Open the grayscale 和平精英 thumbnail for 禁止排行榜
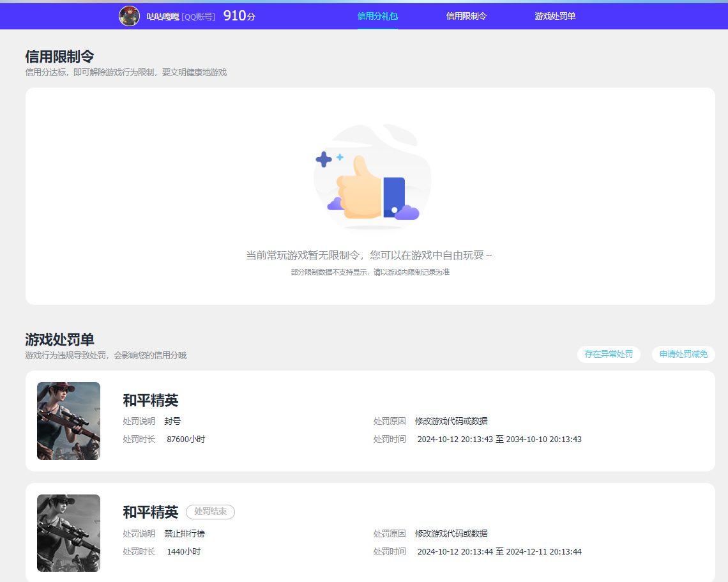This screenshot has height=582, width=728. tap(69, 533)
